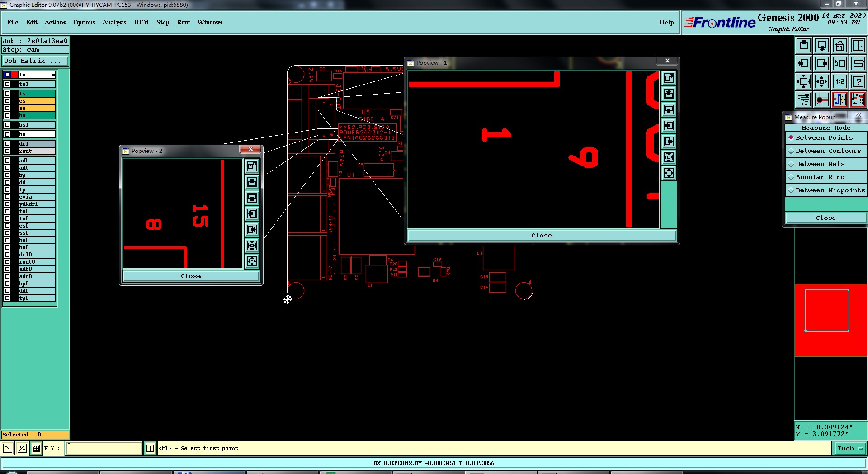Click the first selection icon beside X Y field
The width and height of the screenshot is (868, 474).
tap(8, 448)
